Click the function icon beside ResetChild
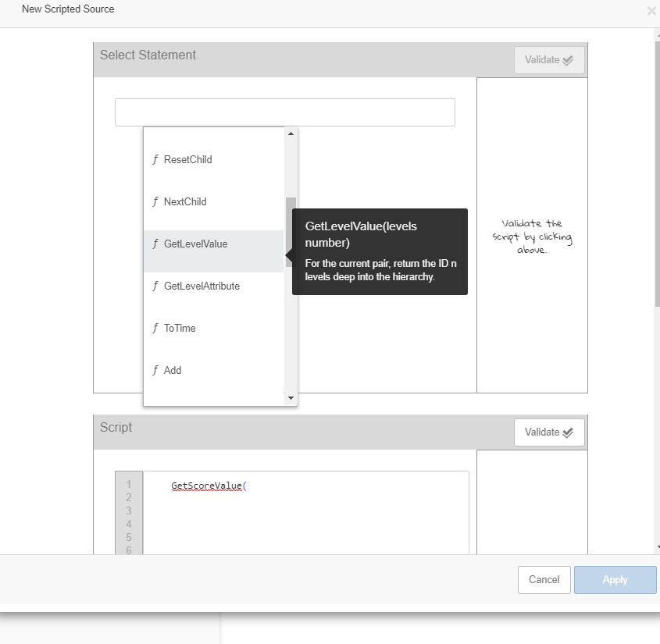This screenshot has width=660, height=644. tap(155, 160)
